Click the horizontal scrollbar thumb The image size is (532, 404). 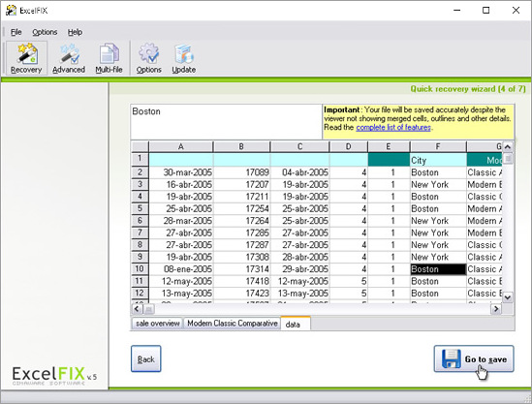coord(149,309)
